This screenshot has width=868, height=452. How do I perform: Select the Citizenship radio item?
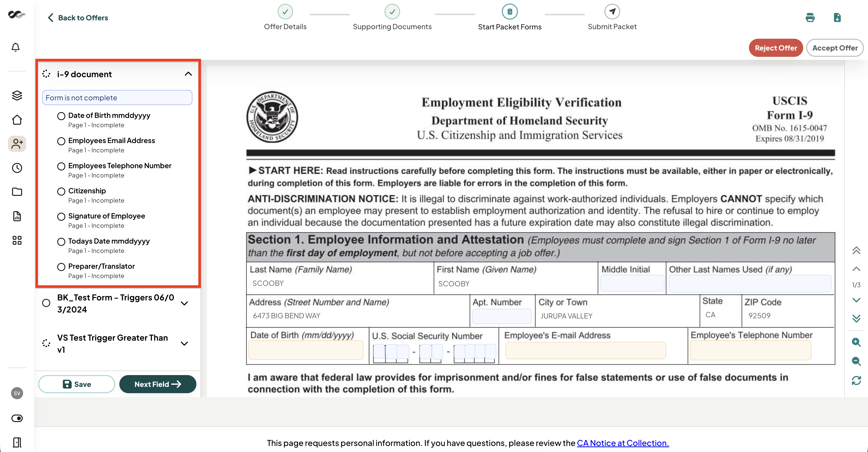pos(61,192)
